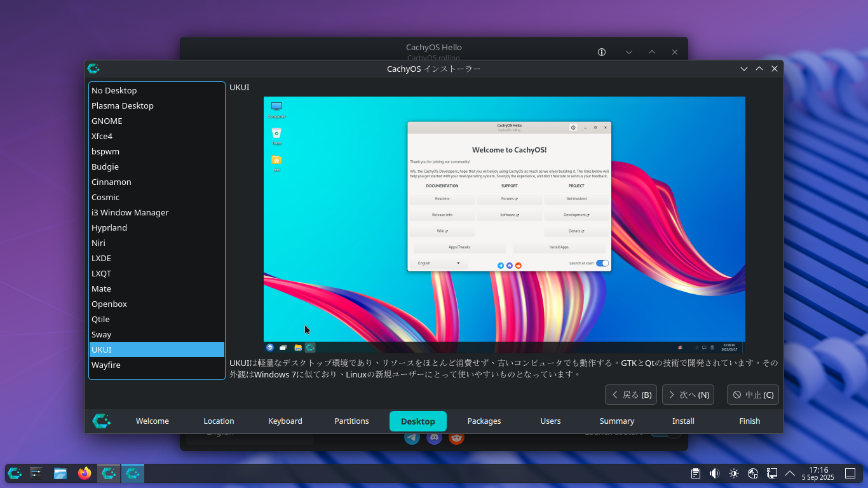Open the brightness tray icon
The image size is (868, 488).
734,473
